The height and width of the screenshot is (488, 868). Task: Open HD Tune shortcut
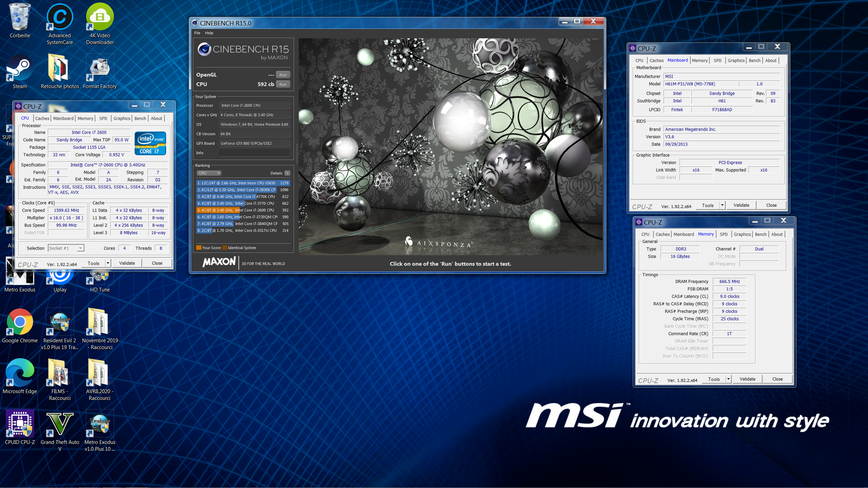(100, 280)
